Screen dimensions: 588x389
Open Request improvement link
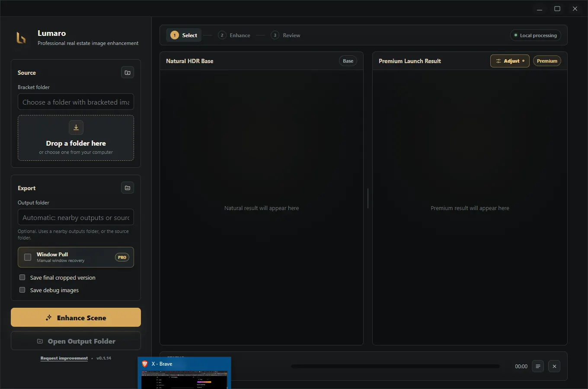pyautogui.click(x=64, y=358)
